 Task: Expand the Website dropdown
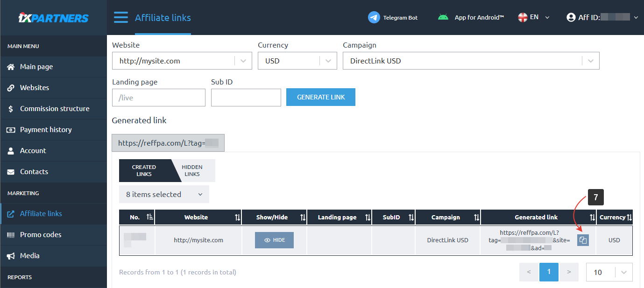tap(243, 61)
